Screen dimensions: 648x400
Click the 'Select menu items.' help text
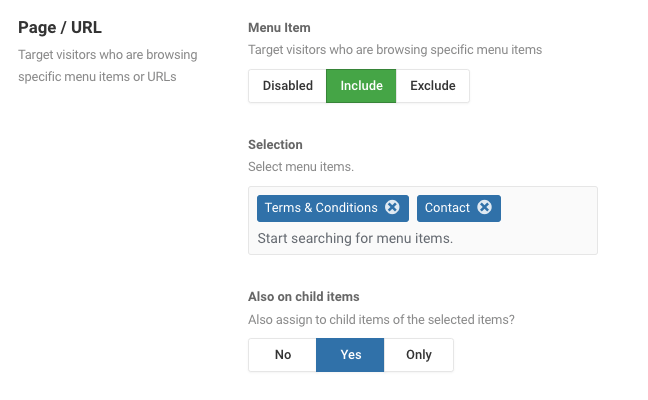pos(301,167)
